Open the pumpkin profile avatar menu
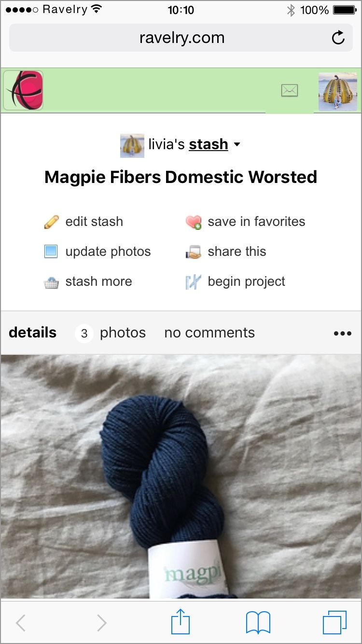 click(338, 92)
